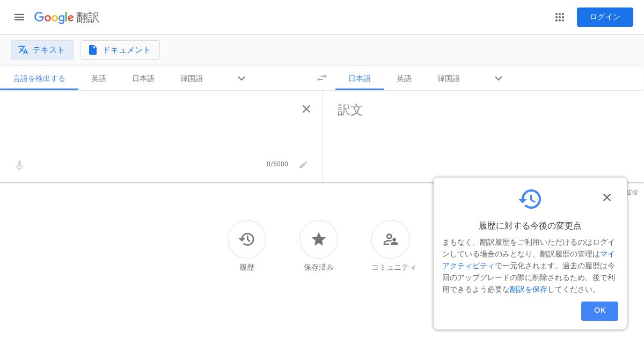Image resolution: width=644 pixels, height=338 pixels.
Task: Click the popup history clock icon
Action: [530, 199]
